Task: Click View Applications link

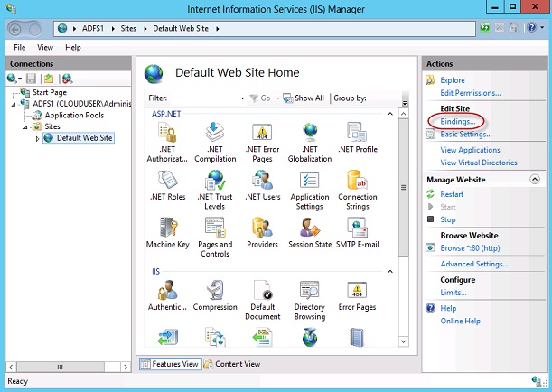Action: click(x=470, y=150)
